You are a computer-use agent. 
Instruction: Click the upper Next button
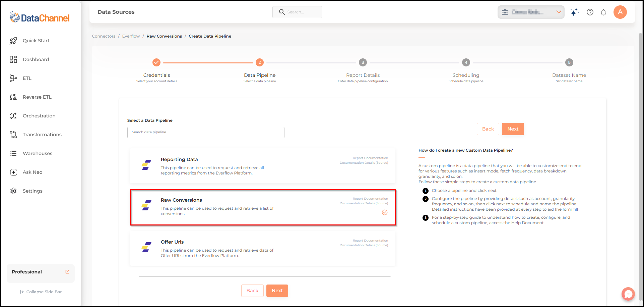(x=513, y=129)
